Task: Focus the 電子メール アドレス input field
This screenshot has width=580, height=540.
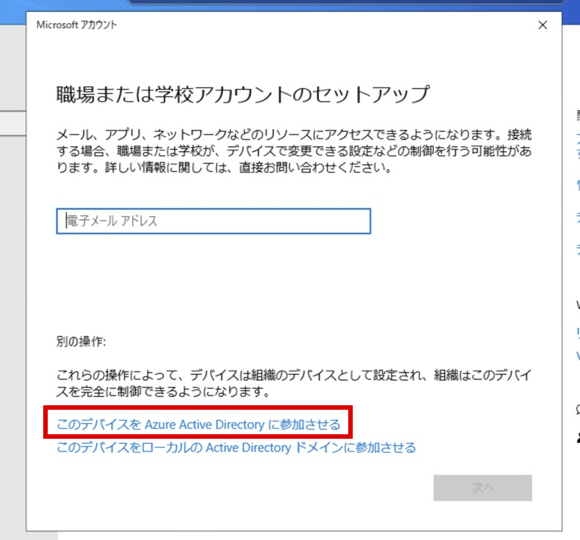Action: [213, 221]
